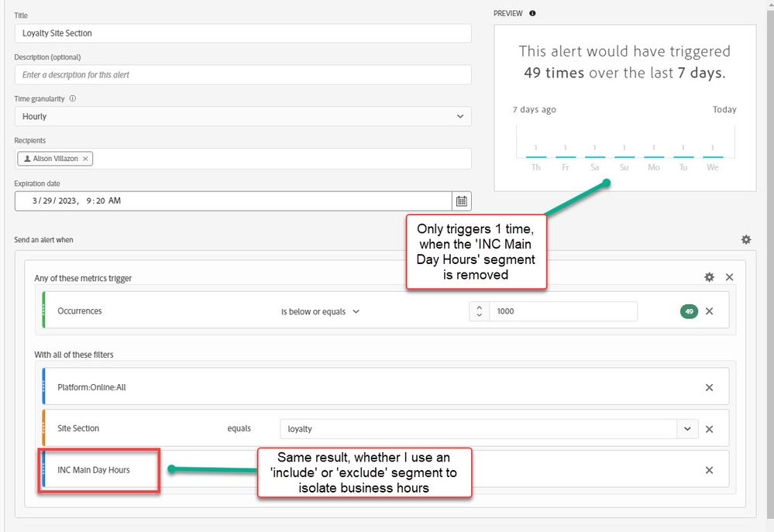Click the Saturday bar in preview chart
This screenshot has height=532, width=774.
click(x=595, y=156)
